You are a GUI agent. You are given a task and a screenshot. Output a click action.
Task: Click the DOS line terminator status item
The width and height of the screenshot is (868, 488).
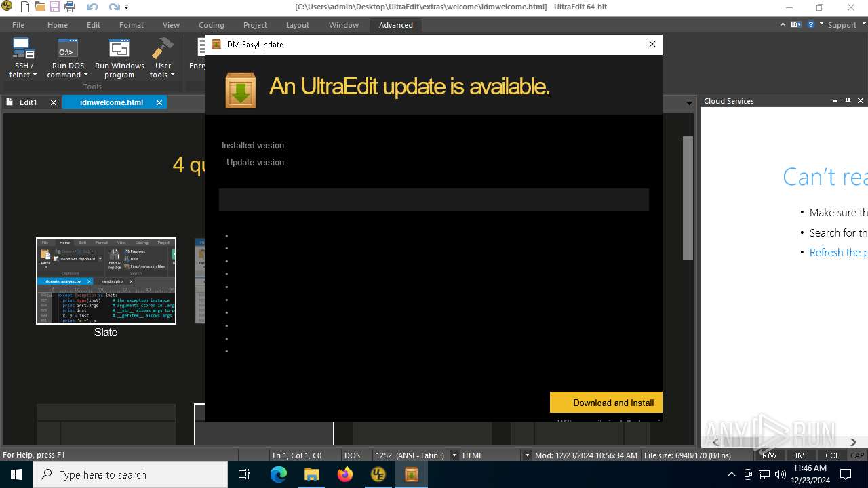click(352, 455)
